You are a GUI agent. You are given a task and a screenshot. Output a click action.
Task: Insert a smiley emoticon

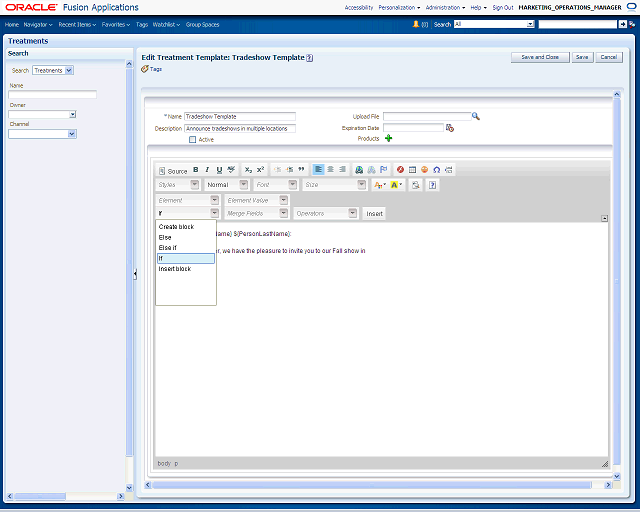click(424, 170)
